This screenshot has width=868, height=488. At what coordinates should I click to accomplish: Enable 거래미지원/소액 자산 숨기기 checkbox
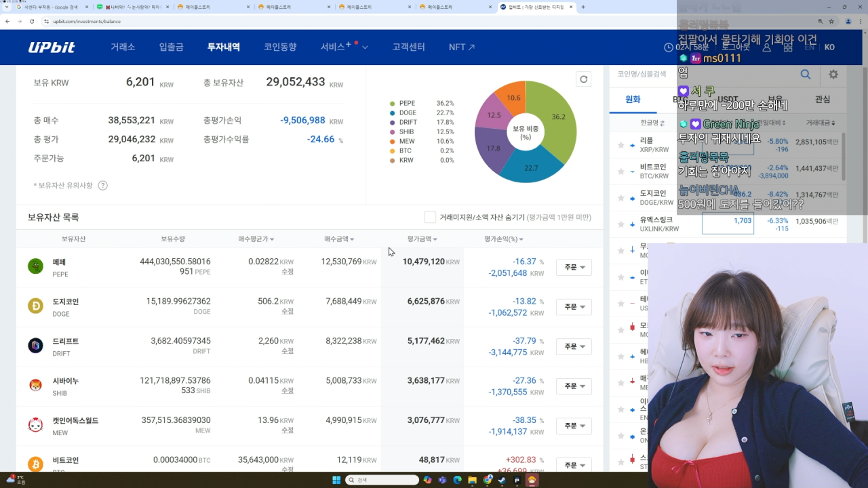(x=430, y=218)
